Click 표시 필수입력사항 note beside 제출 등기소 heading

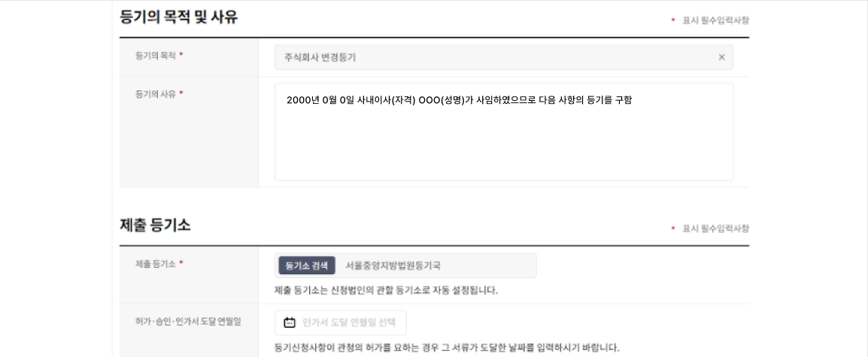coord(716,228)
